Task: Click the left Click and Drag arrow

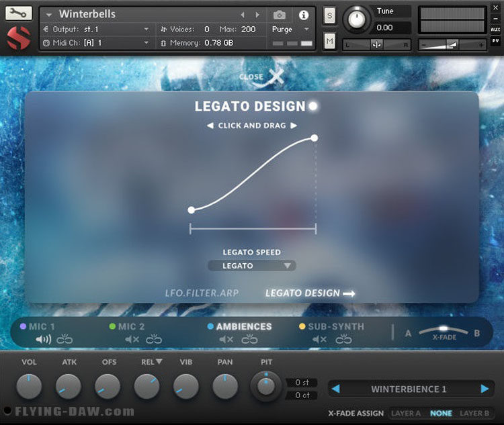Action: pos(210,126)
